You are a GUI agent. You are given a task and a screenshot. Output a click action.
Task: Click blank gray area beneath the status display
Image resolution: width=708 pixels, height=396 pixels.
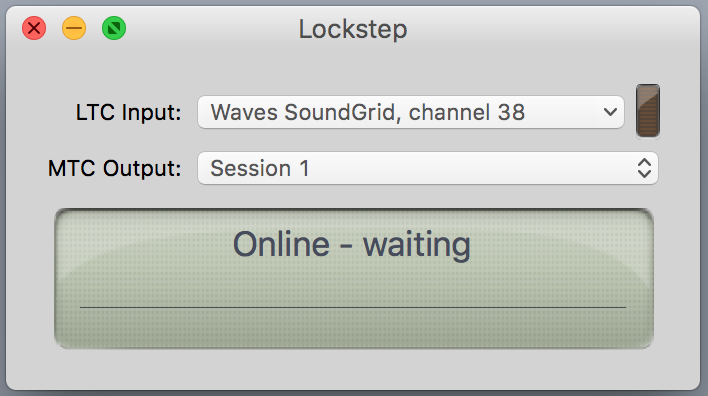[353, 368]
